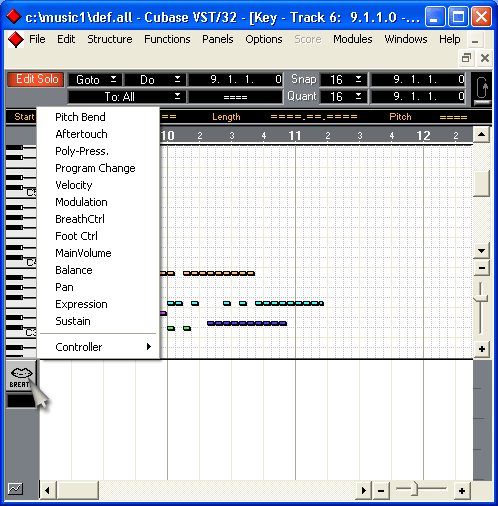
Task: Click horizontal scroll right arrow
Action: pos(364,490)
